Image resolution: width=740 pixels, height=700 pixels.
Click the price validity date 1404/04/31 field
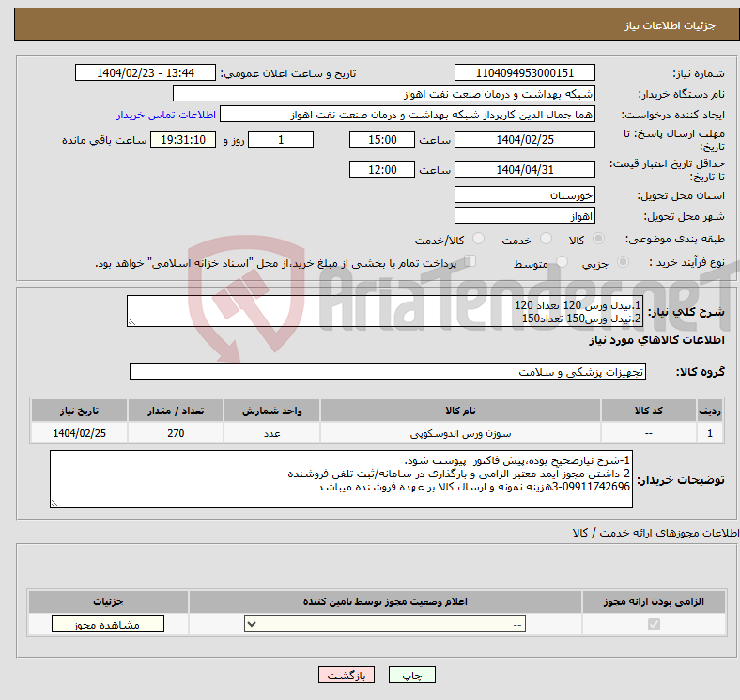pyautogui.click(x=524, y=169)
